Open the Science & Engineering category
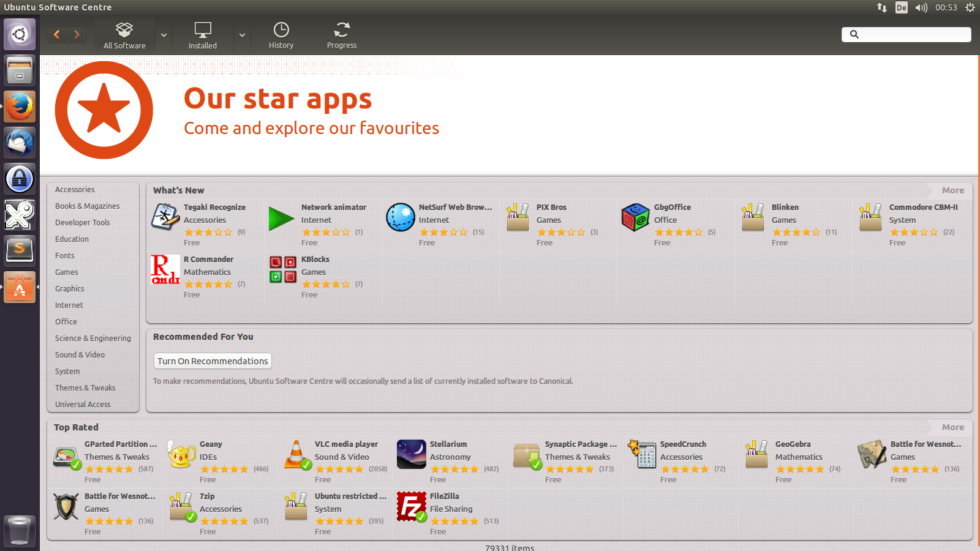The height and width of the screenshot is (551, 980). click(92, 338)
